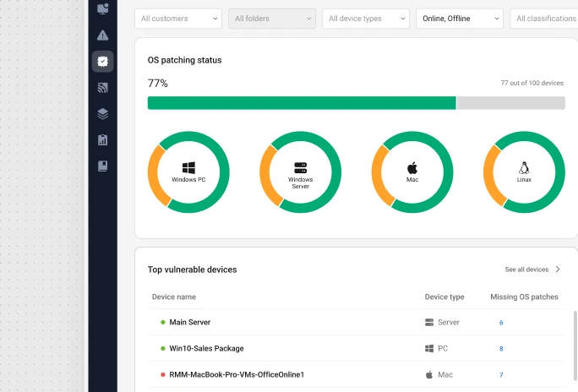This screenshot has width=578, height=392.
Task: Click green status dot beside Main Server
Action: (x=162, y=323)
